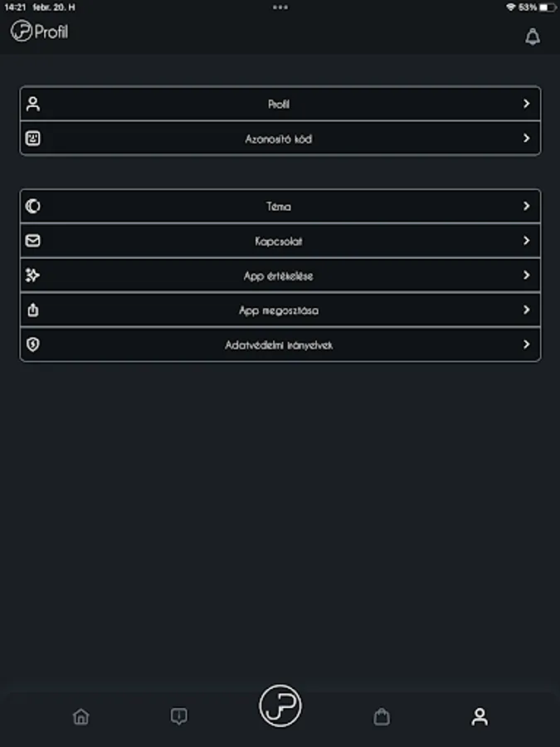Open the Azonosító kód settings entry
The width and height of the screenshot is (560, 747).
(x=280, y=138)
